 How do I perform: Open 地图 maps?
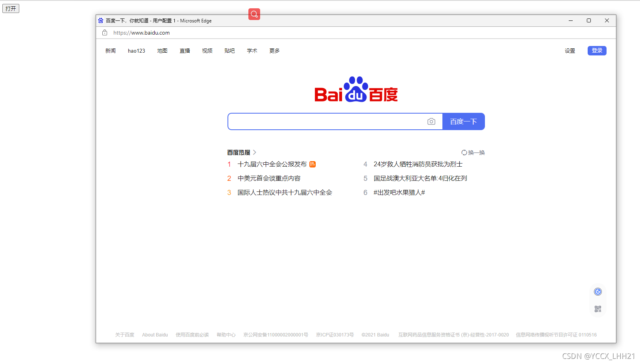click(162, 51)
